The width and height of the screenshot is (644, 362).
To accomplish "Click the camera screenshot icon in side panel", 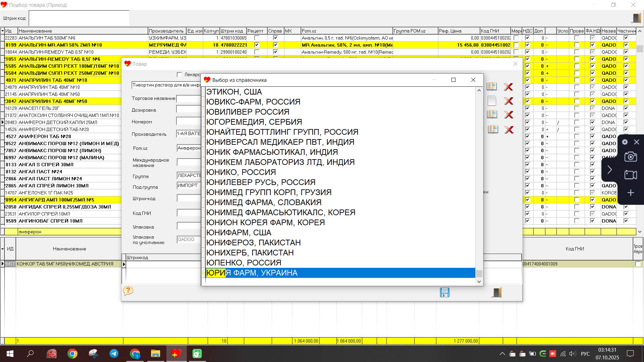I will [631, 157].
